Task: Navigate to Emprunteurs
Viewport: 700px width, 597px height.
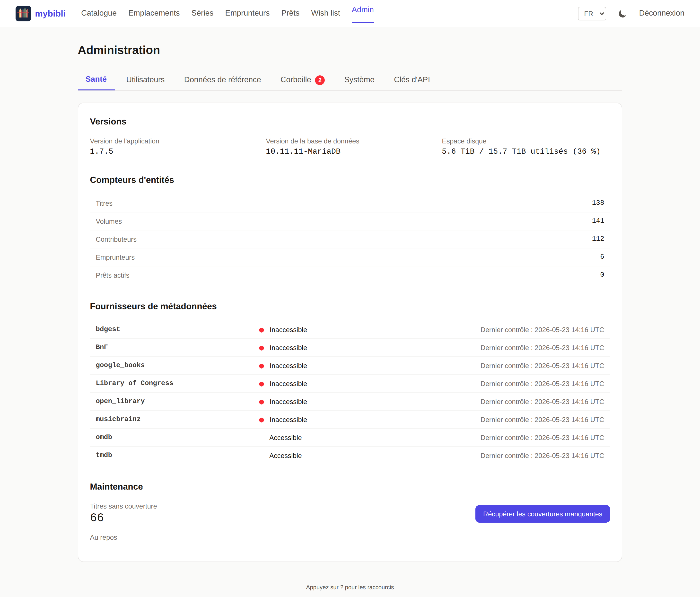Action: [247, 13]
